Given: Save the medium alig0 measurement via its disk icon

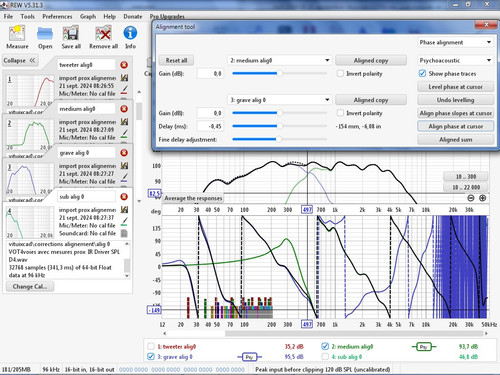Looking at the screenshot, I should click(124, 122).
